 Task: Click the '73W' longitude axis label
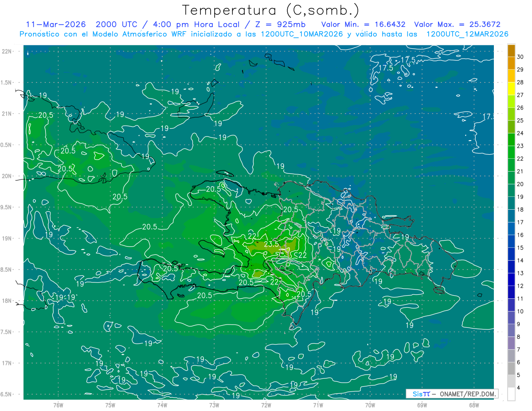[x=214, y=405]
